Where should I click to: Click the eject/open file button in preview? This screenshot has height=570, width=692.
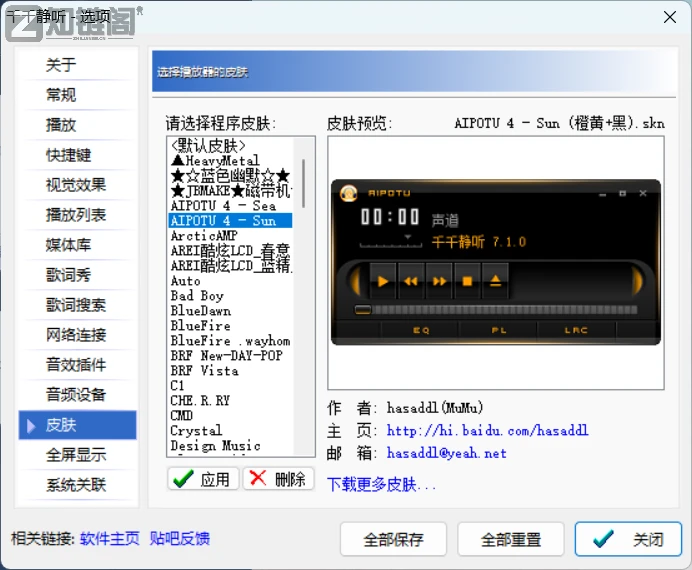(x=495, y=281)
